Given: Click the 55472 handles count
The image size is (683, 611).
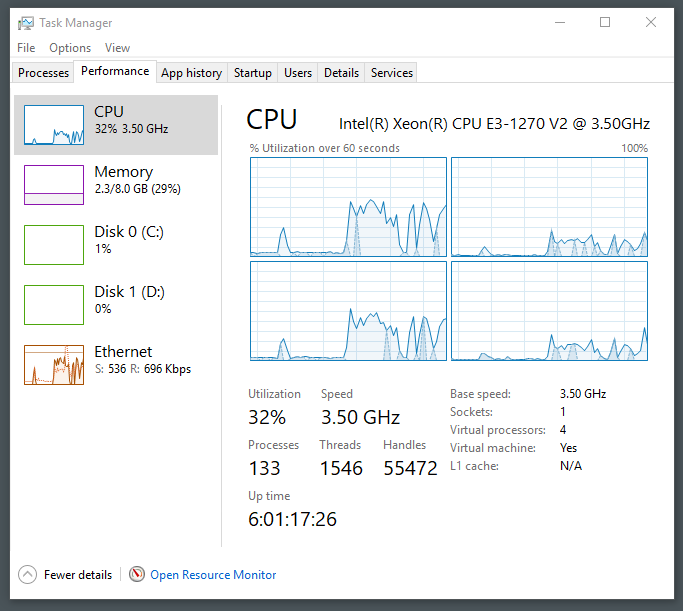Looking at the screenshot, I should pyautogui.click(x=410, y=469).
